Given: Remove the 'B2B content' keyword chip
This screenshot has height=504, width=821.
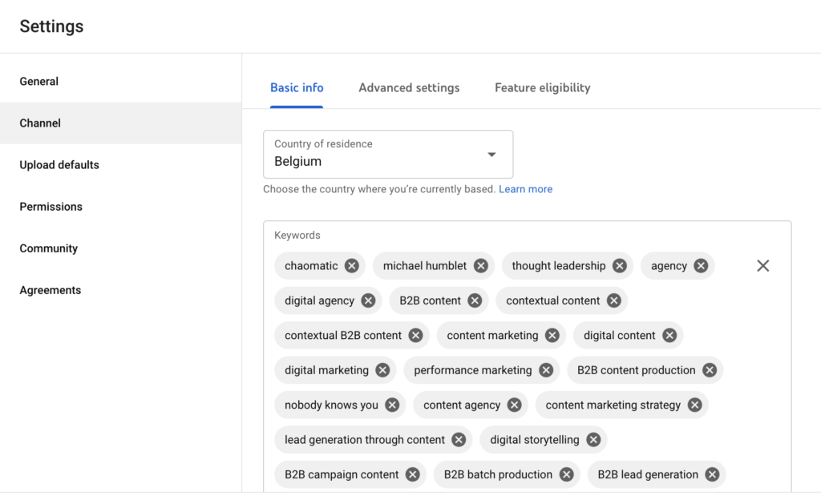Looking at the screenshot, I should (x=475, y=300).
